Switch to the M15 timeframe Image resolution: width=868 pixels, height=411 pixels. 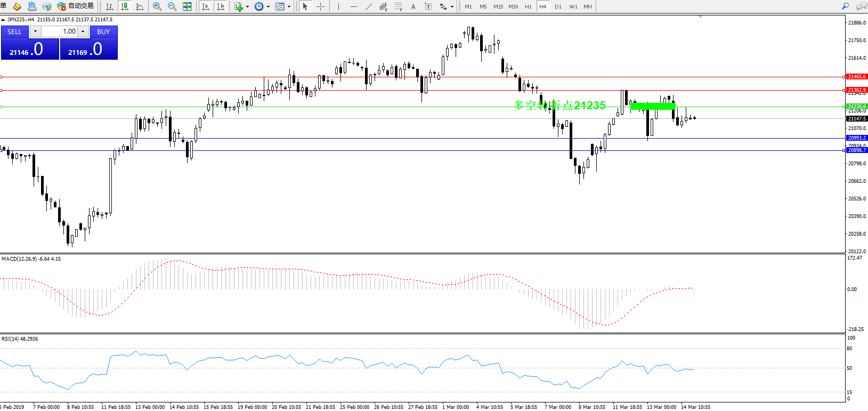[498, 6]
